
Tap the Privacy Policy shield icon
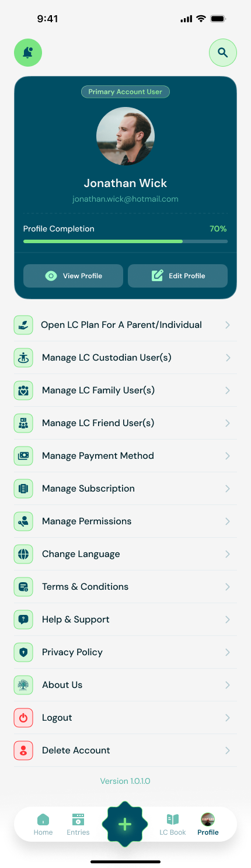[23, 652]
